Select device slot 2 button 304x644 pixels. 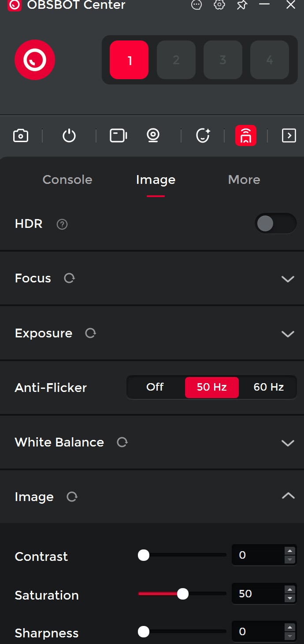click(x=176, y=60)
